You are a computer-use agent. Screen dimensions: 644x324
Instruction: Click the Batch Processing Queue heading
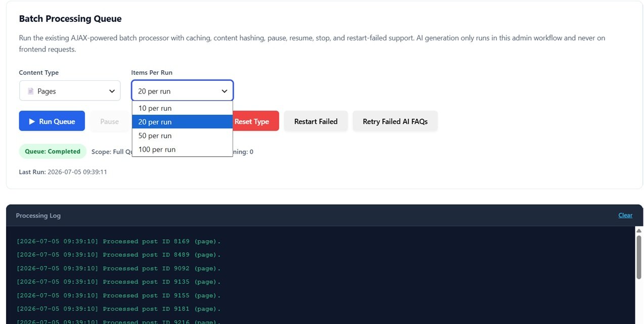point(70,19)
